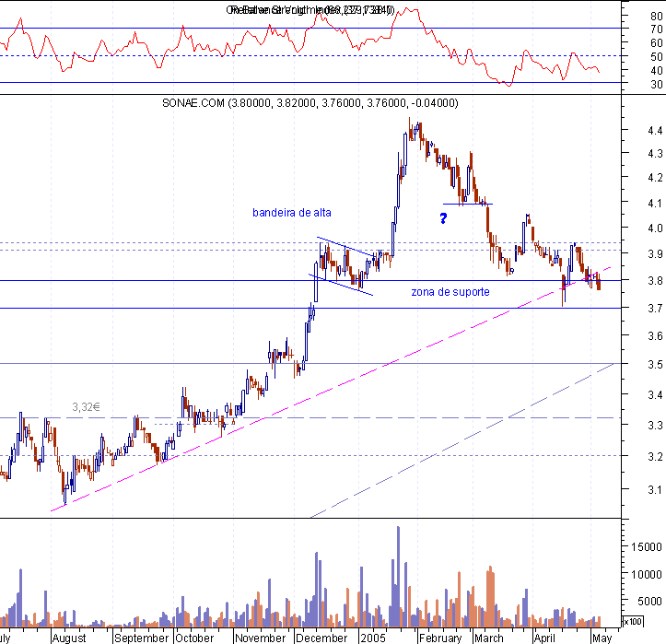Image resolution: width=666 pixels, height=644 pixels.
Task: Click the December label on time axis
Action: [x=321, y=638]
